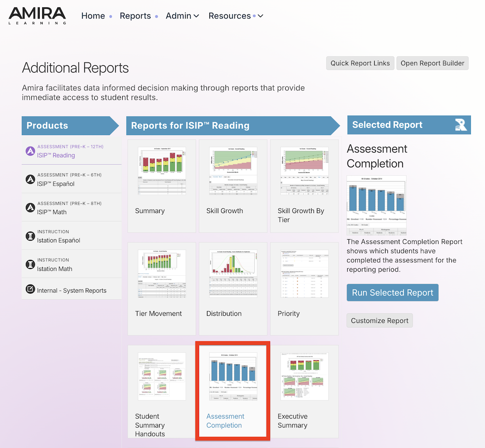This screenshot has width=485, height=448.
Task: Select the ISIP Español product icon
Action: (x=30, y=179)
